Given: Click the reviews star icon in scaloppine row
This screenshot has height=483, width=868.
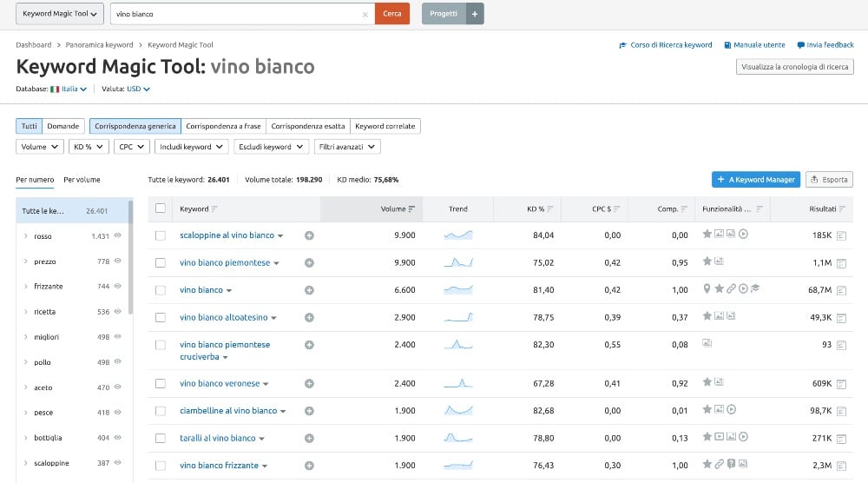Looking at the screenshot, I should pyautogui.click(x=707, y=234).
